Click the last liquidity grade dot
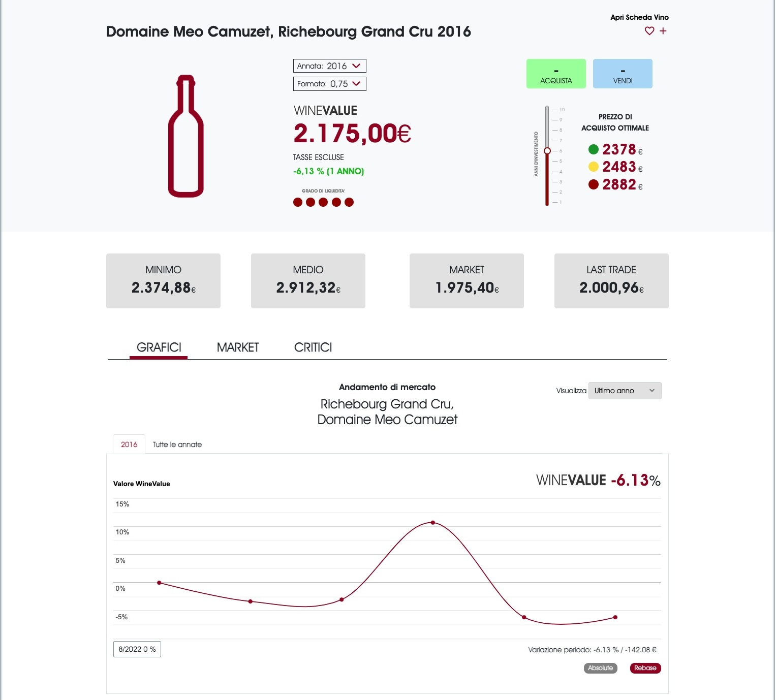Viewport: 776px width, 700px height. coord(349,202)
